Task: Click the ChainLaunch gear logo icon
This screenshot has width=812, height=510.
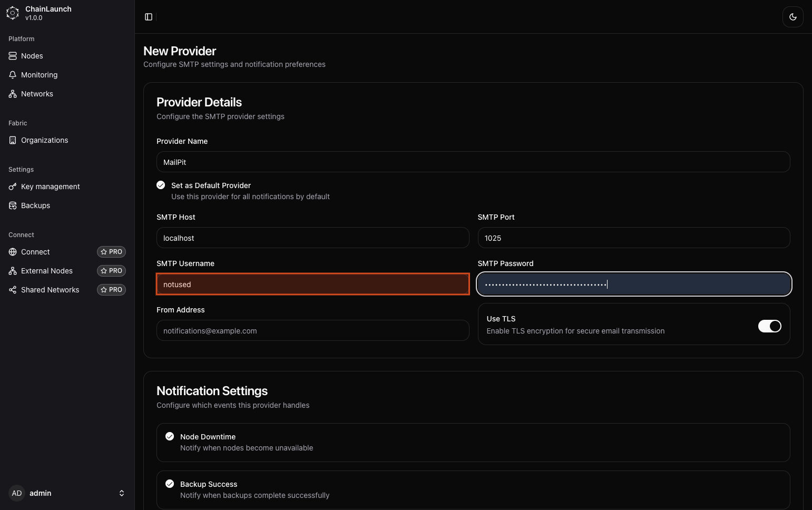Action: [13, 13]
